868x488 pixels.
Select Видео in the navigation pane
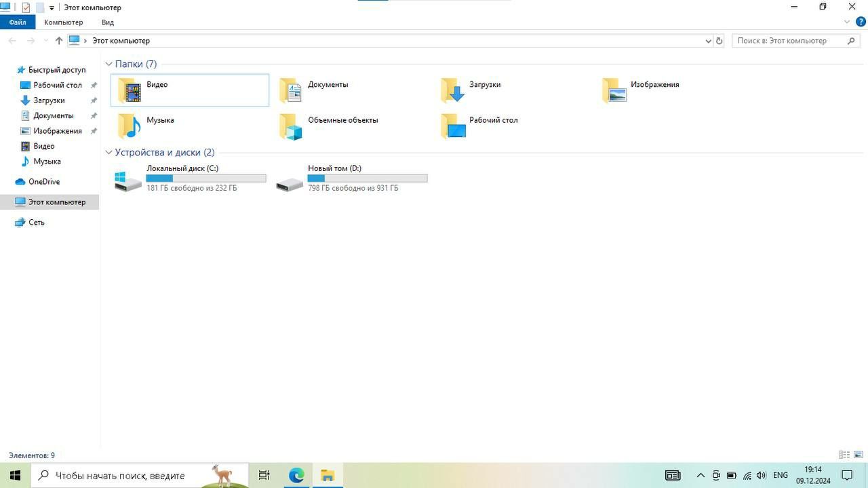pos(44,146)
